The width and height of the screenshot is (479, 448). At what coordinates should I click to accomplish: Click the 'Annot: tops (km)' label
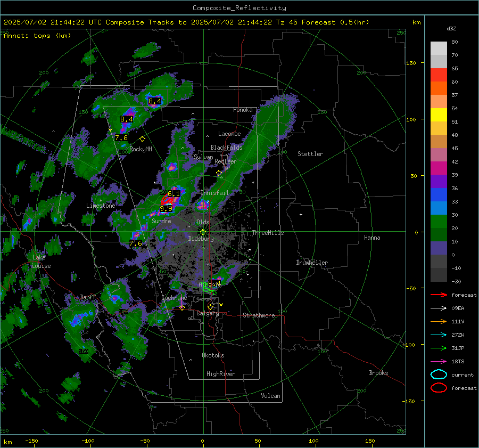[x=37, y=36]
